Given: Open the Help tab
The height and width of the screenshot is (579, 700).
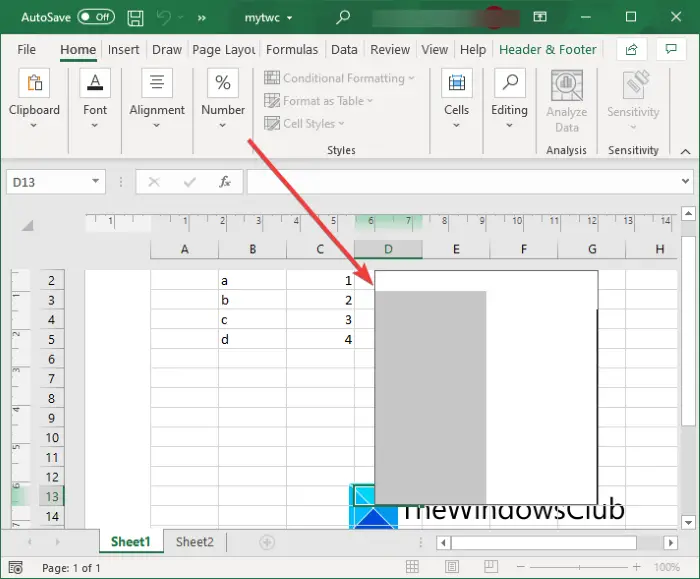Looking at the screenshot, I should click(473, 49).
